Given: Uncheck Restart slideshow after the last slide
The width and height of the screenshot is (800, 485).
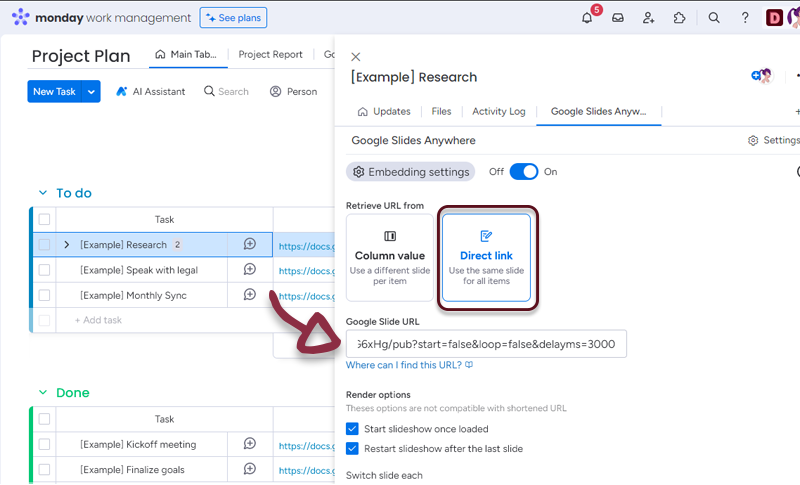Looking at the screenshot, I should [x=352, y=449].
